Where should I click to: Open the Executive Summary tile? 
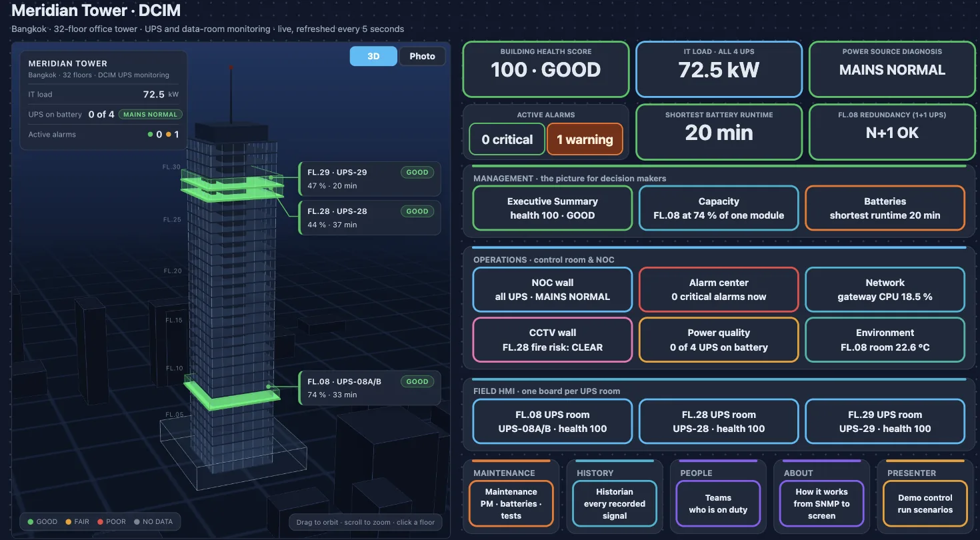[x=552, y=208]
